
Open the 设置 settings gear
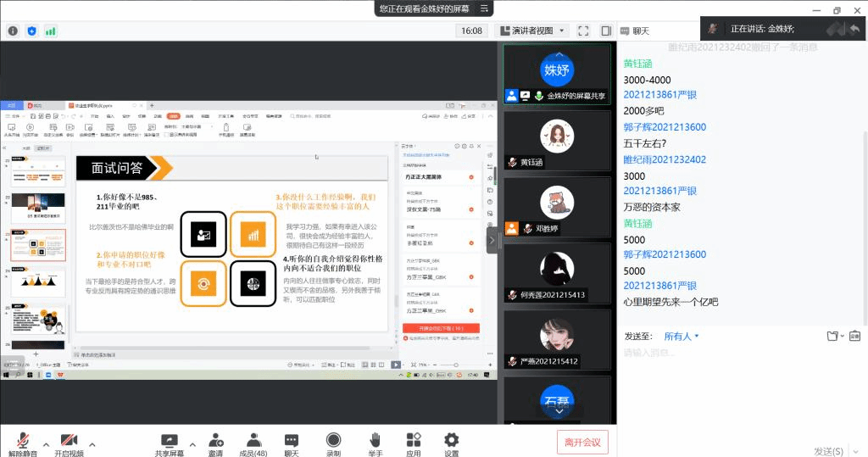pos(451,440)
